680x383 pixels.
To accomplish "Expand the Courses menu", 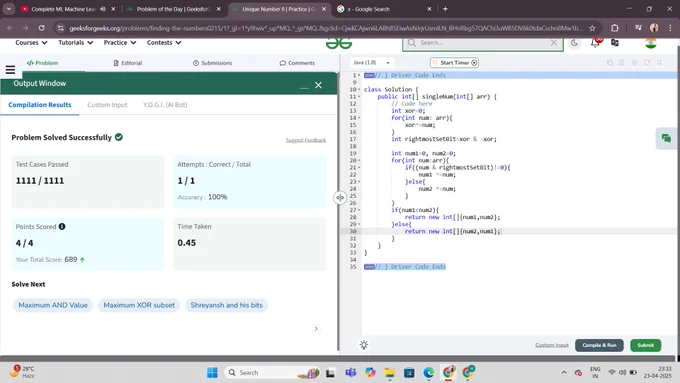I will coord(31,43).
